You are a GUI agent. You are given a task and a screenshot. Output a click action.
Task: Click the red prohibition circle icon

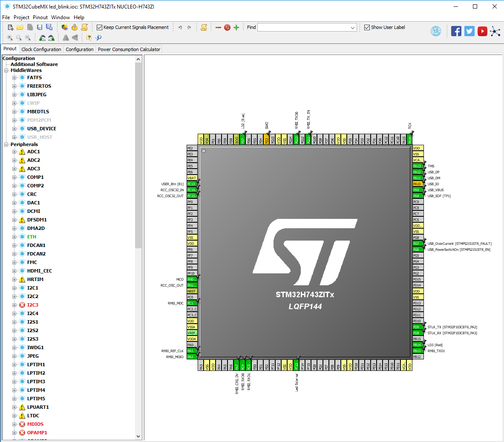click(227, 28)
